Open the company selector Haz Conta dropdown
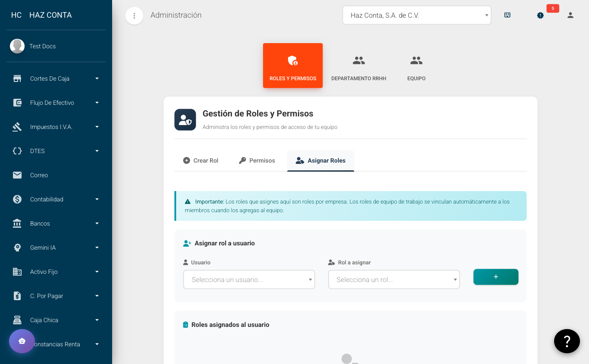Screen dimensions: 589x364 coord(417,15)
